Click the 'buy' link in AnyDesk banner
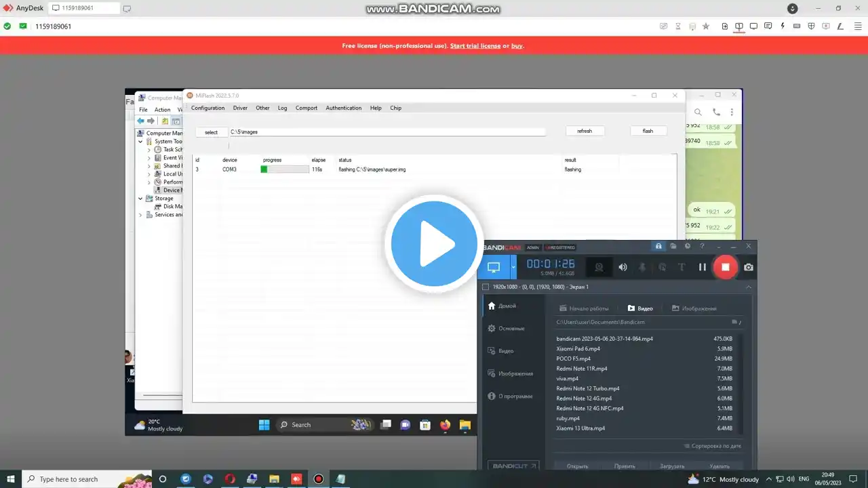The width and height of the screenshot is (868, 488). click(517, 46)
